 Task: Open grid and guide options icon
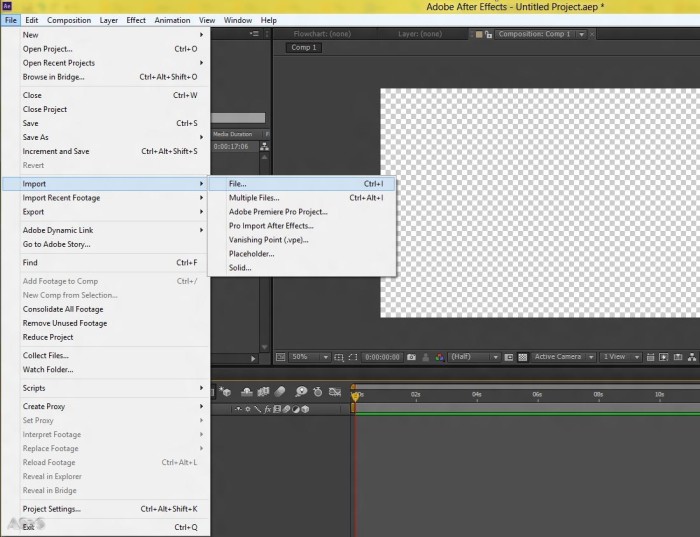[339, 357]
